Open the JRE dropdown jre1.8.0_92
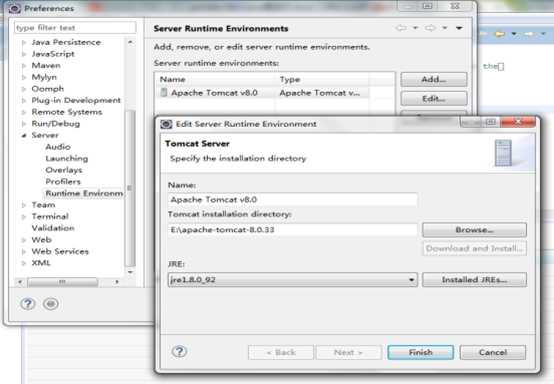The width and height of the screenshot is (554, 384). tap(293, 279)
